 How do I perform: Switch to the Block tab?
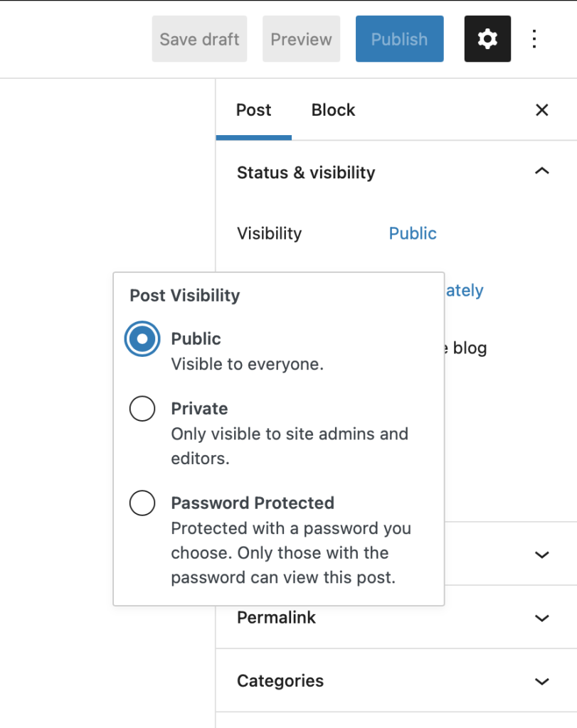pyautogui.click(x=332, y=110)
